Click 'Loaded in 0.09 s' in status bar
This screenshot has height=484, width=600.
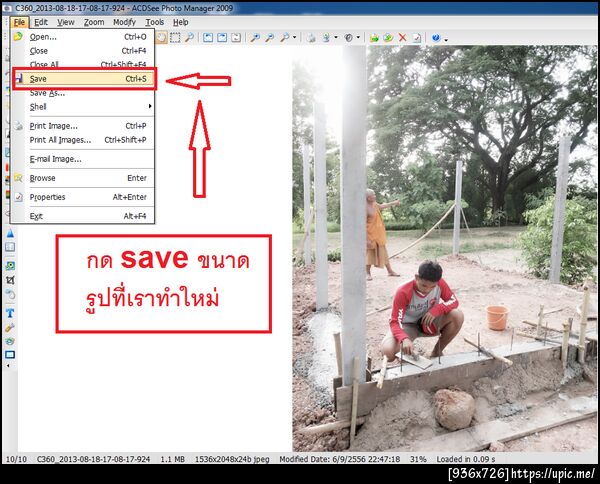466,459
